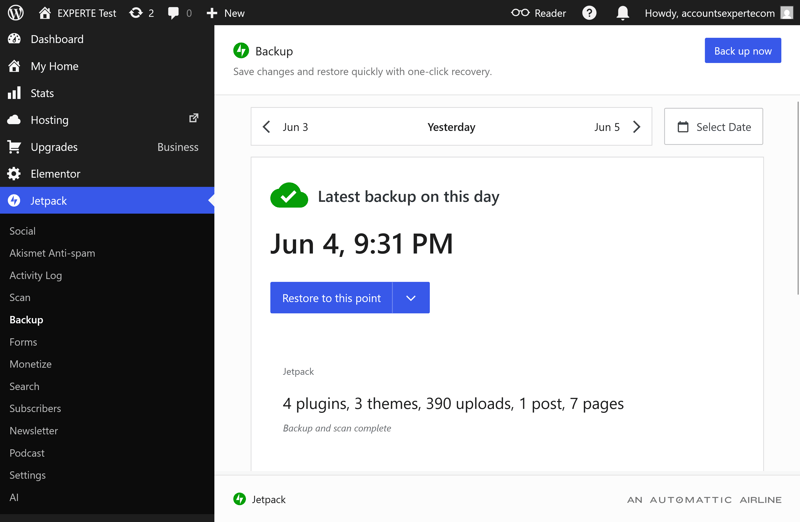Click Jun 4, 9:31 PM backup time

pos(361,243)
